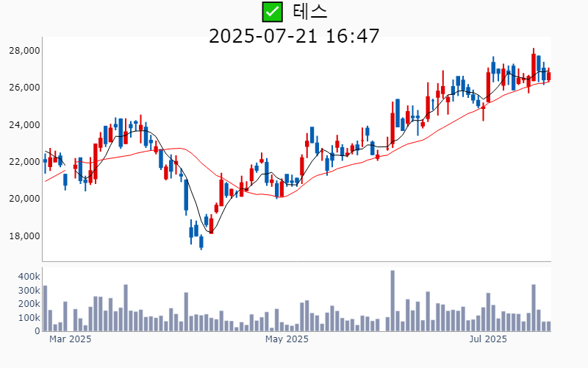Click the 18,000 price axis label
The height and width of the screenshot is (368, 588).
click(x=24, y=236)
